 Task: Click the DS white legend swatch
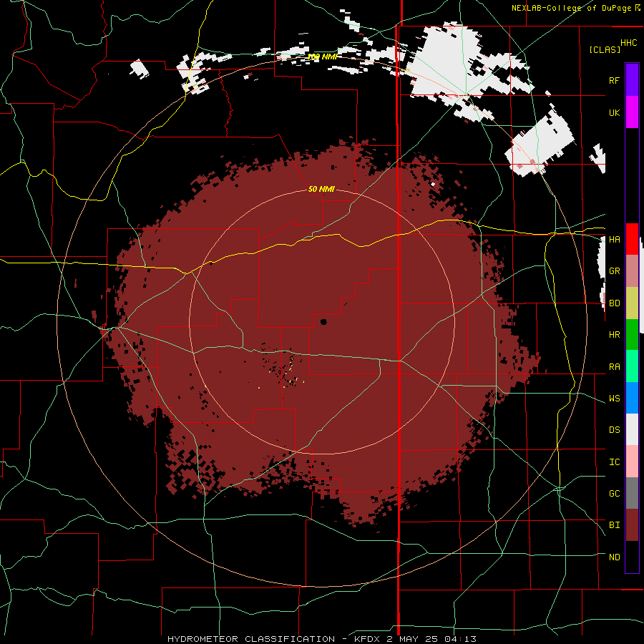pos(632,429)
